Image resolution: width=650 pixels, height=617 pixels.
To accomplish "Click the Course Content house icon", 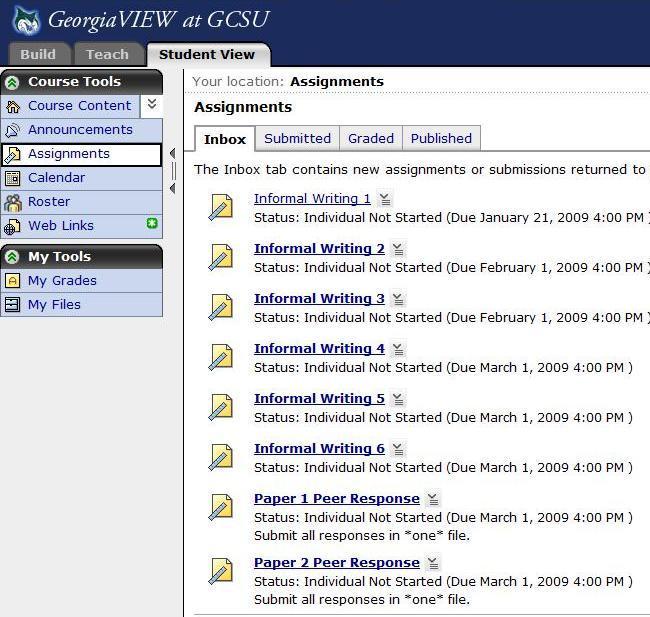I will [x=13, y=107].
